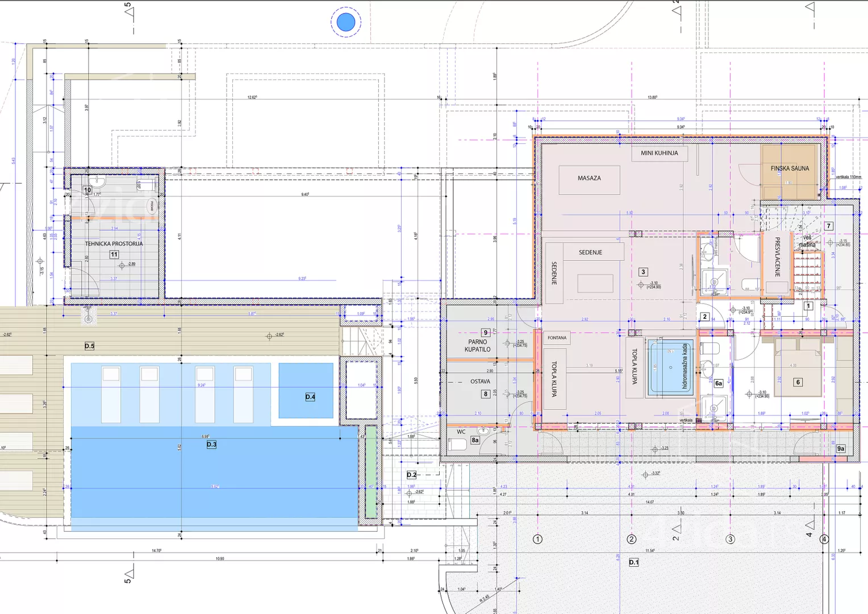Click the FINSKA SAUNA label
This screenshot has height=614, width=868.
click(790, 168)
